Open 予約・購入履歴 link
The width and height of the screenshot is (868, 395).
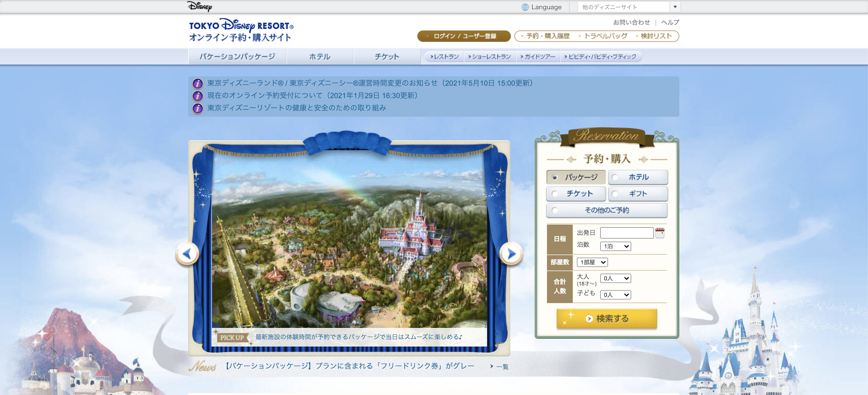546,36
